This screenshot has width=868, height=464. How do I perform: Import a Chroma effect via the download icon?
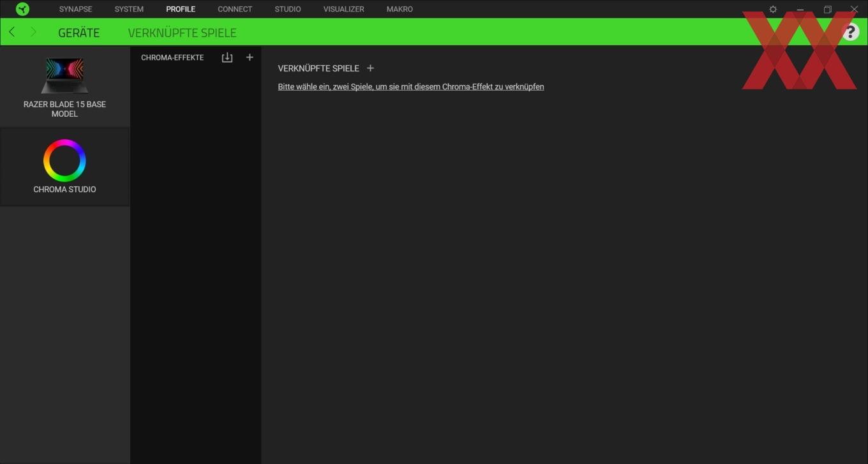click(227, 57)
